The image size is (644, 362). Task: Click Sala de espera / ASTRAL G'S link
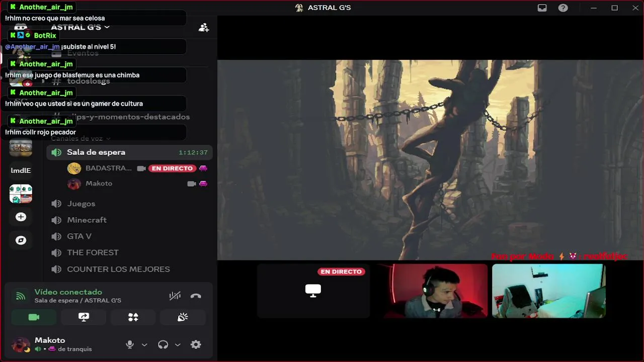coord(78,301)
